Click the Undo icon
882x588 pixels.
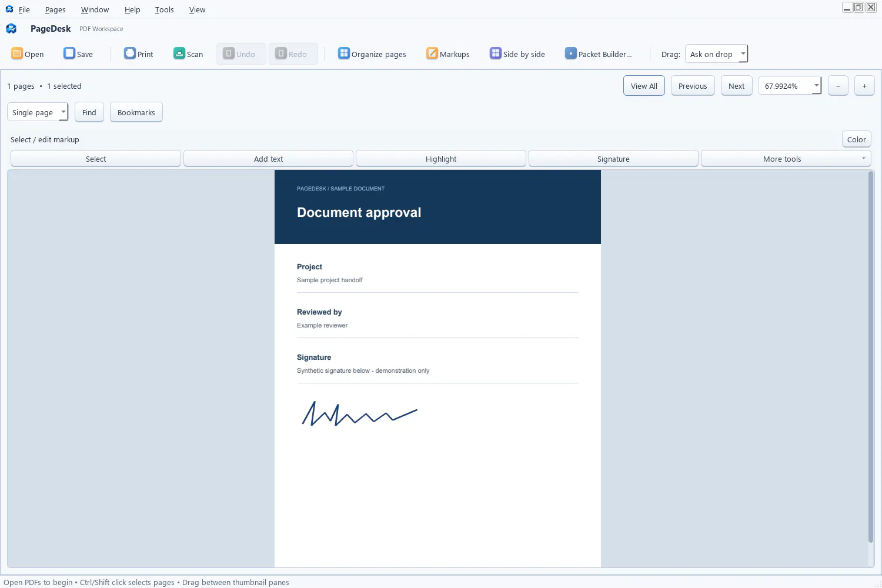(x=229, y=54)
